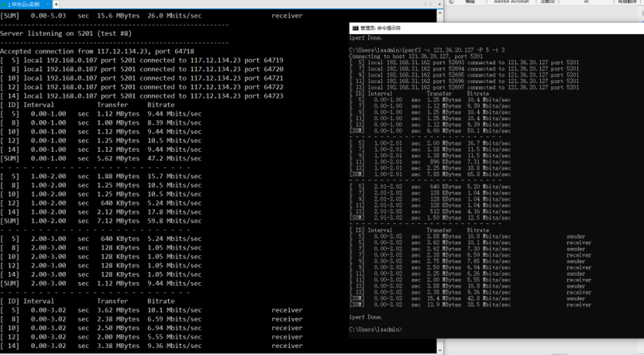Image resolution: width=644 pixels, height=355 pixels.
Task: Click the connection line ending with port 64723
Action: coord(142,96)
